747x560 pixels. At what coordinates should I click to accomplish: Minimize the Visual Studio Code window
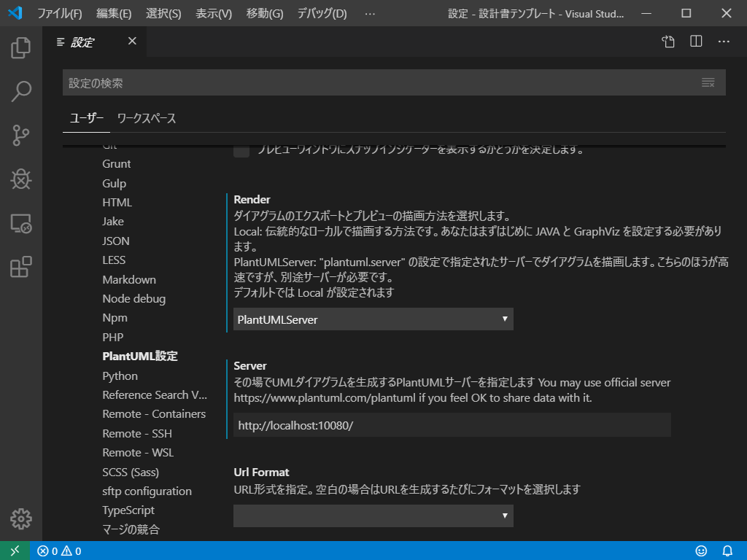point(646,13)
